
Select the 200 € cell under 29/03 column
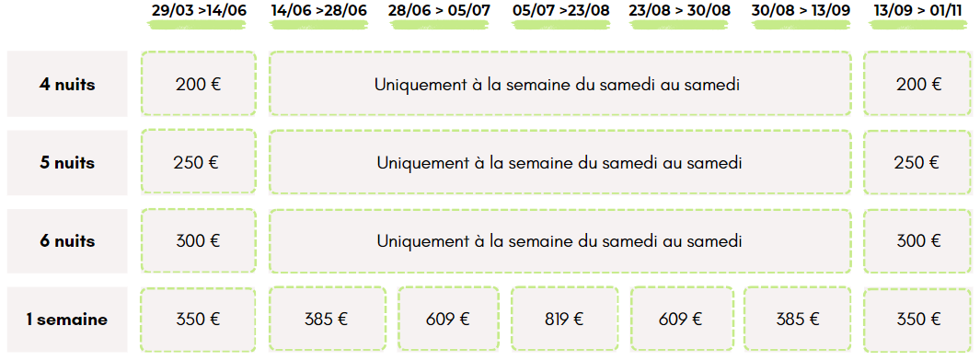[x=199, y=84]
